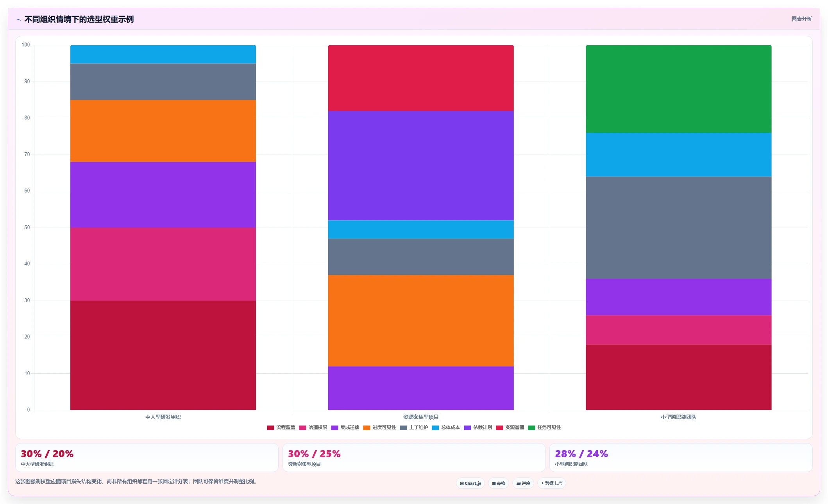Screen dimensions: 828x504
Task: Click purple 集成迁移 segment in 小型跨职能团队 bar
Action: pyautogui.click(x=679, y=297)
